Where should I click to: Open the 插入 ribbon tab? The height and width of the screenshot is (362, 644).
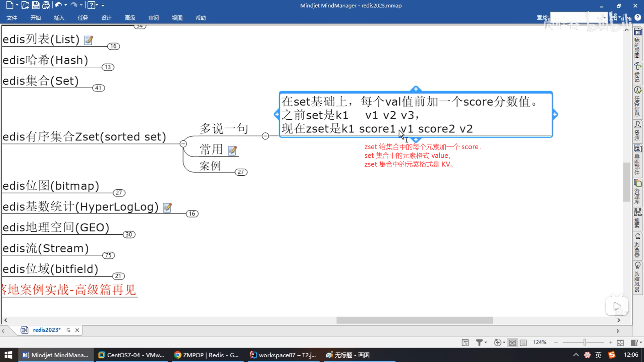pyautogui.click(x=59, y=18)
